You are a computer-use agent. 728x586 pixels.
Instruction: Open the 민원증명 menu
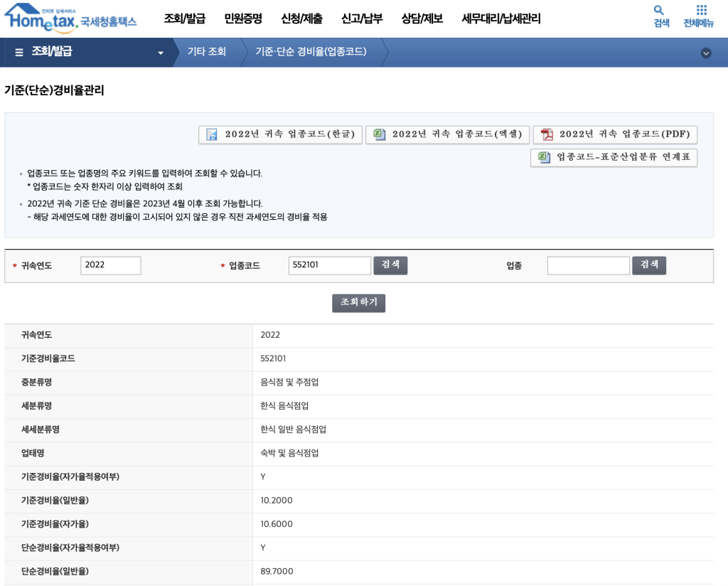242,19
